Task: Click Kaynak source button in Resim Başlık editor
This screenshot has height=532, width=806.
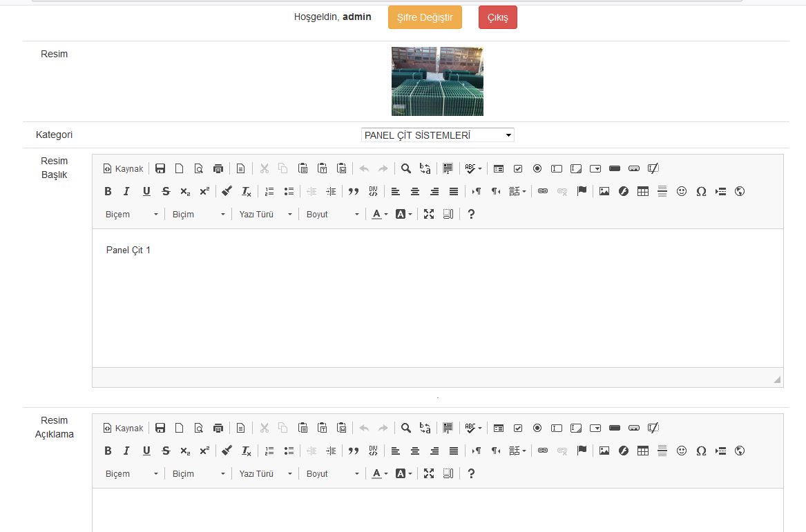Action: pos(124,168)
